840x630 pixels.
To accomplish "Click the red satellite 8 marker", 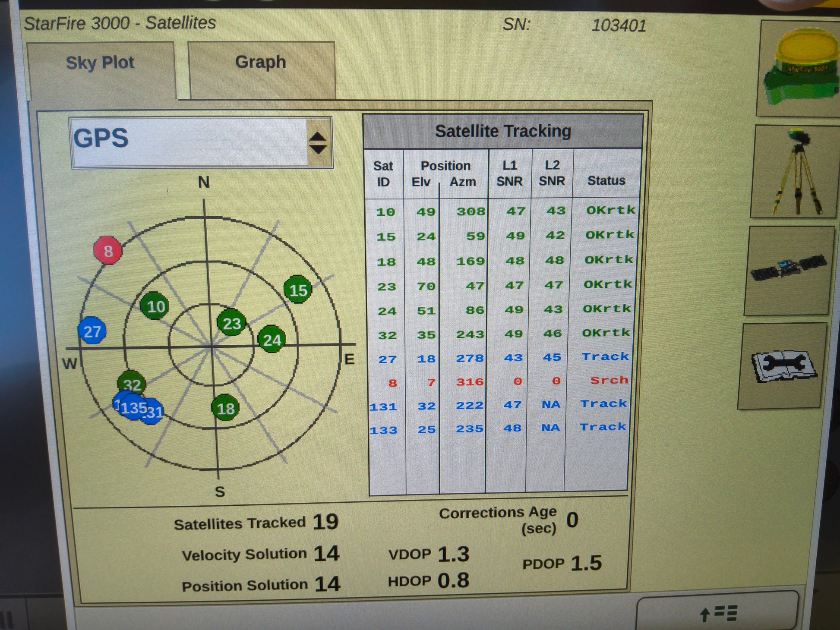I will click(x=108, y=251).
